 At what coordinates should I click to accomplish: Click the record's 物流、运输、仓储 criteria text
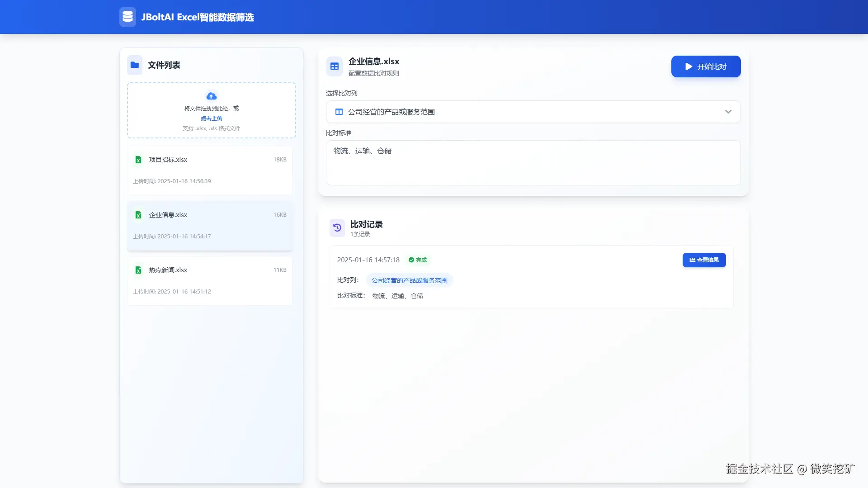coord(398,296)
